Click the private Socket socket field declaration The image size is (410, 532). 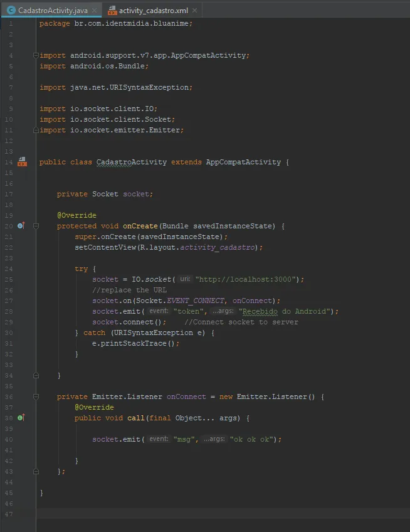point(105,194)
